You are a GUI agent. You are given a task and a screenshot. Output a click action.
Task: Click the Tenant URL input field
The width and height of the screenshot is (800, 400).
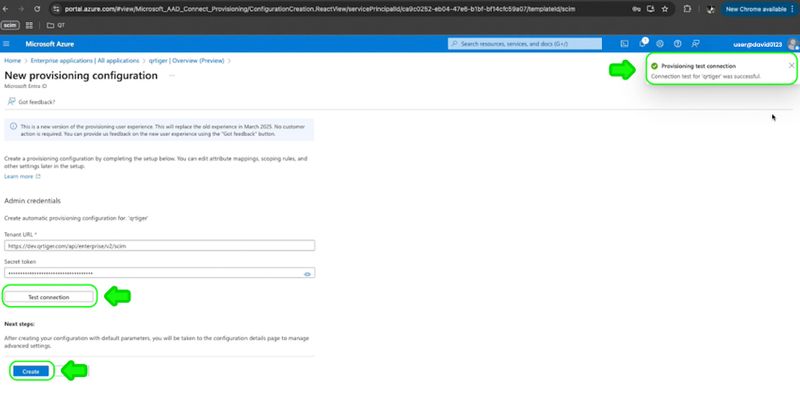pos(160,246)
